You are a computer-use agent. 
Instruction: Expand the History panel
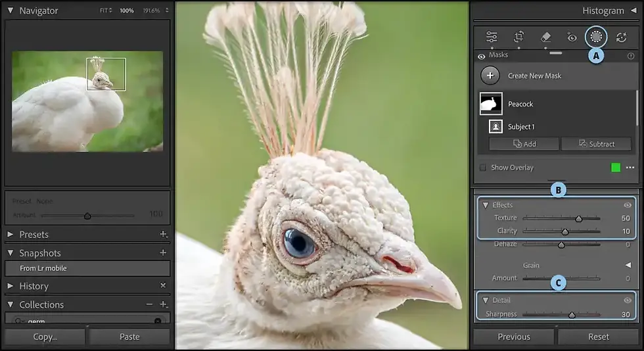(x=11, y=286)
